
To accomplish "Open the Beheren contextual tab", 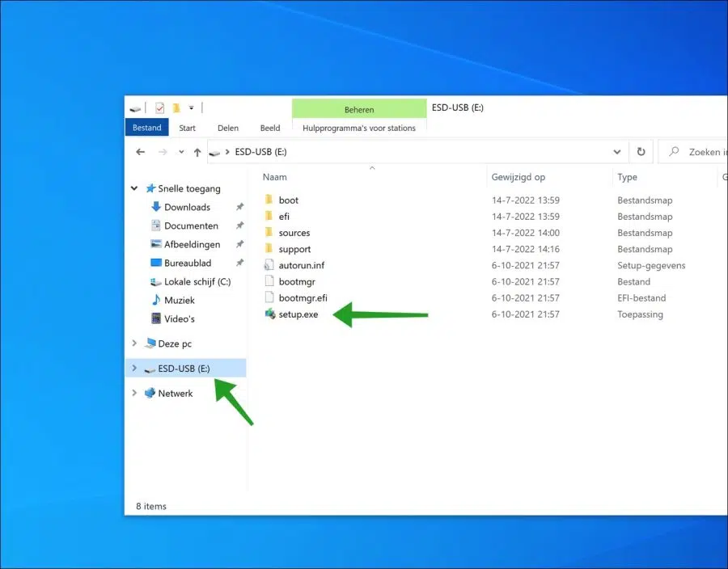I will [x=359, y=109].
